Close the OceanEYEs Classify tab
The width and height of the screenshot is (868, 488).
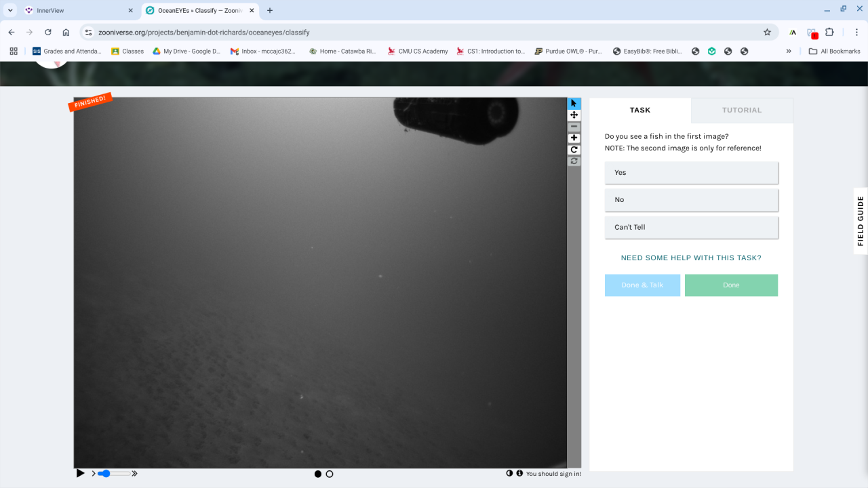[x=252, y=10]
